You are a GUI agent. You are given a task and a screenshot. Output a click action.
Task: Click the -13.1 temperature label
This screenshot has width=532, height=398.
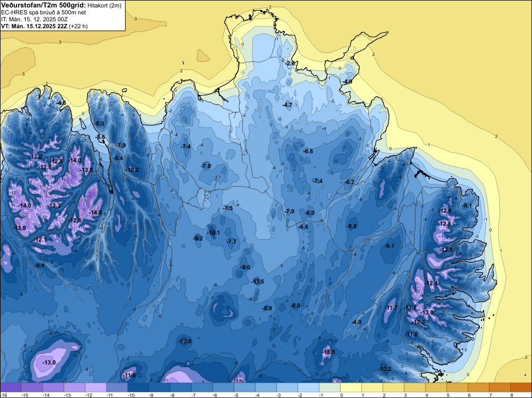pos(410,308)
